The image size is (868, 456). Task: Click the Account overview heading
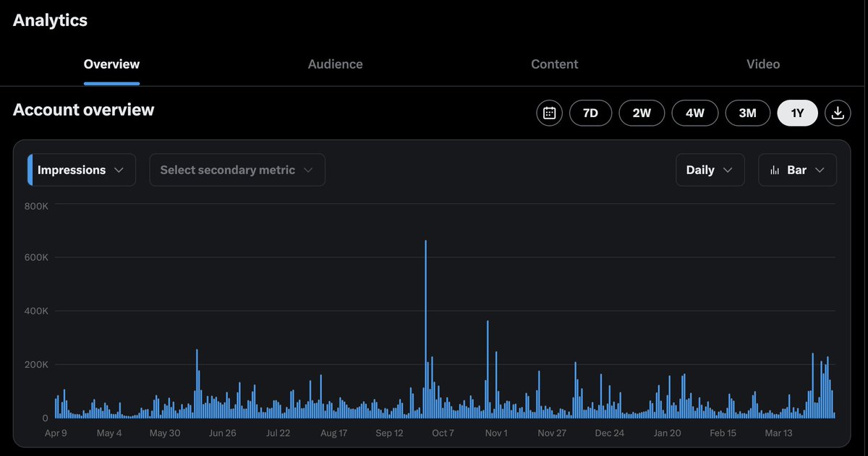tap(84, 110)
